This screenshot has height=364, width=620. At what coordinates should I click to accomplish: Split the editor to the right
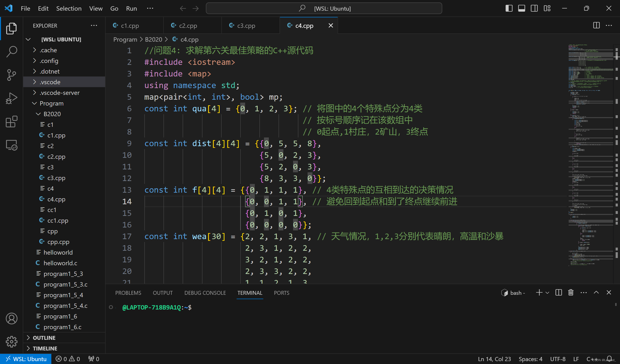pos(596,25)
